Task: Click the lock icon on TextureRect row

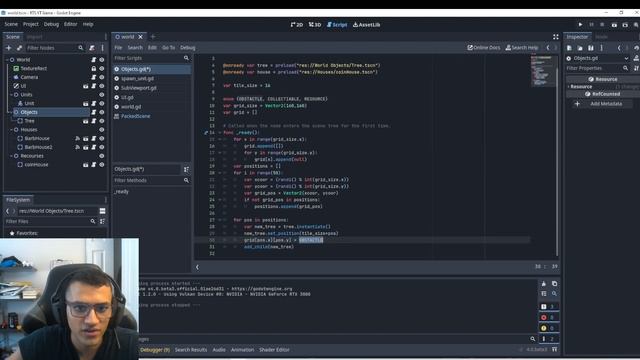Action: 93,69
